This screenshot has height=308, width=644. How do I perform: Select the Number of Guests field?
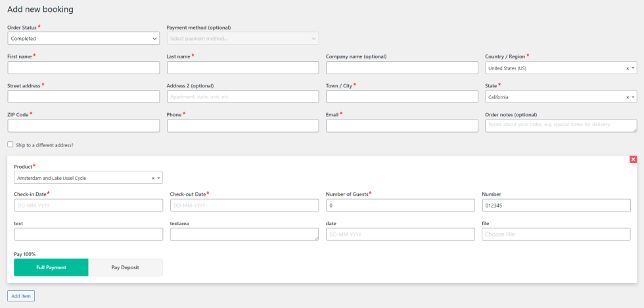pyautogui.click(x=400, y=206)
